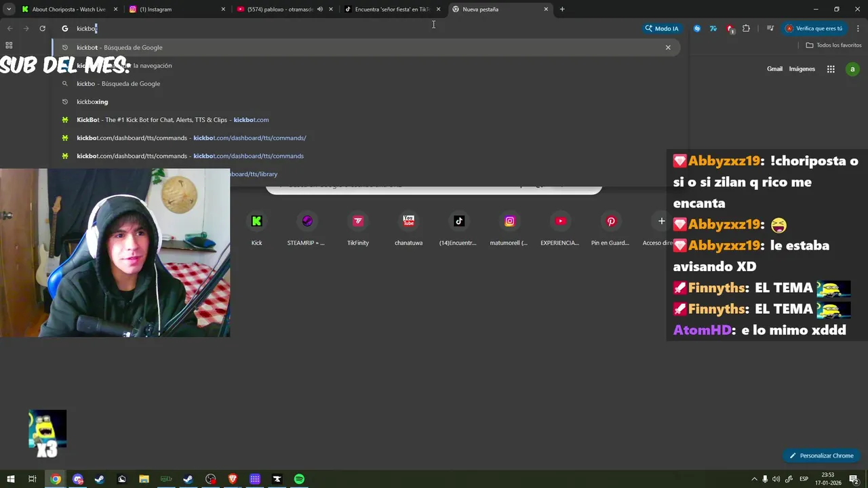This screenshot has width=868, height=488.
Task: Switch to the TikTok señor fiesta tab
Action: (393, 9)
